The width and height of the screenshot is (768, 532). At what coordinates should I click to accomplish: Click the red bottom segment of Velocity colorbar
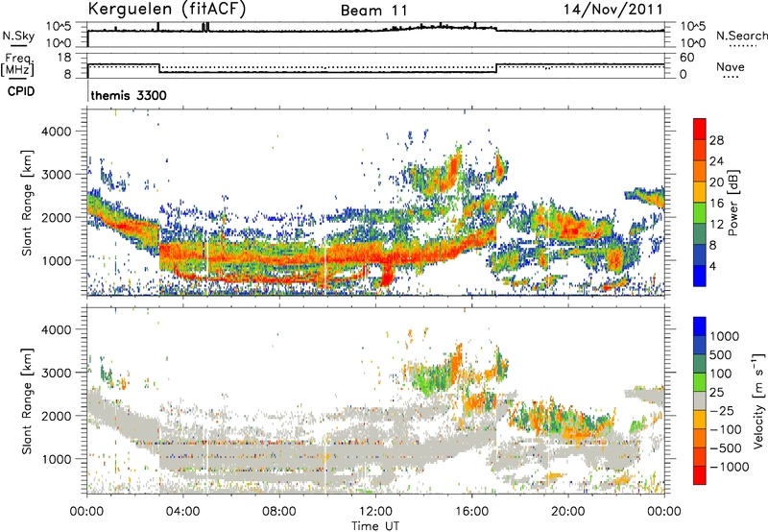700,474
